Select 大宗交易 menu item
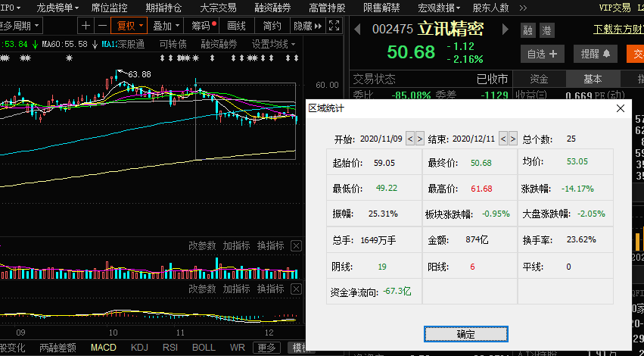The image size is (644, 356). (218, 8)
